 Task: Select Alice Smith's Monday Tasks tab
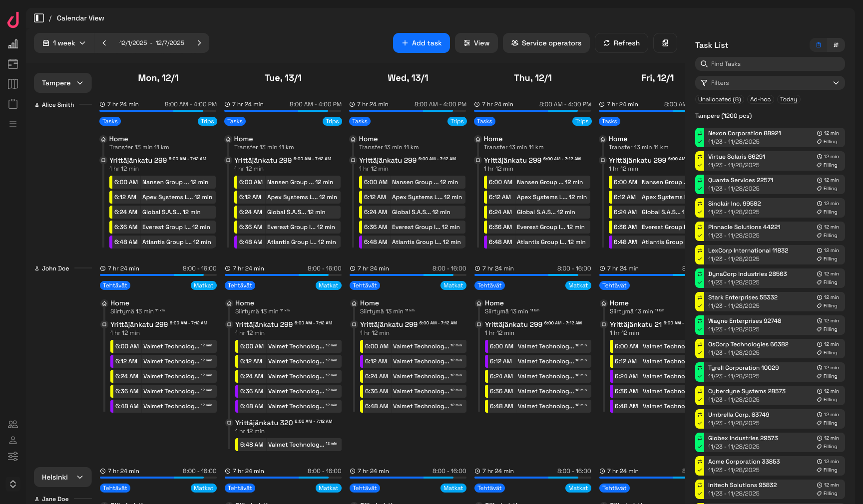[110, 121]
